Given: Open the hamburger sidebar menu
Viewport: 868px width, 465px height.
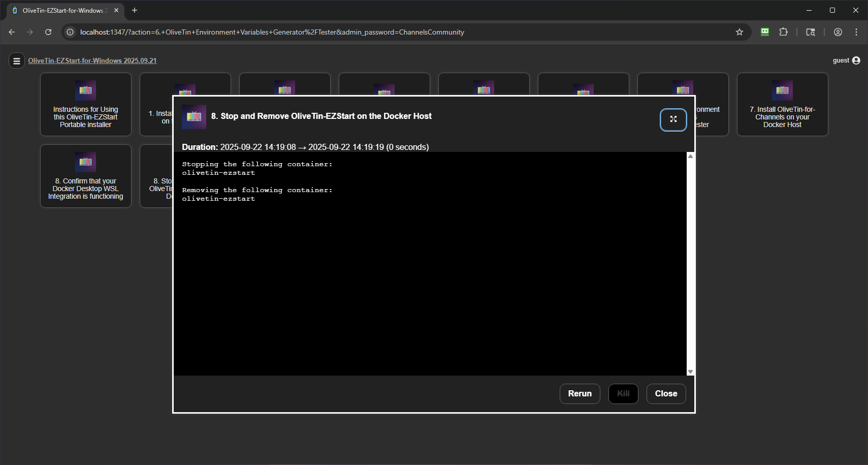Looking at the screenshot, I should (x=16, y=61).
